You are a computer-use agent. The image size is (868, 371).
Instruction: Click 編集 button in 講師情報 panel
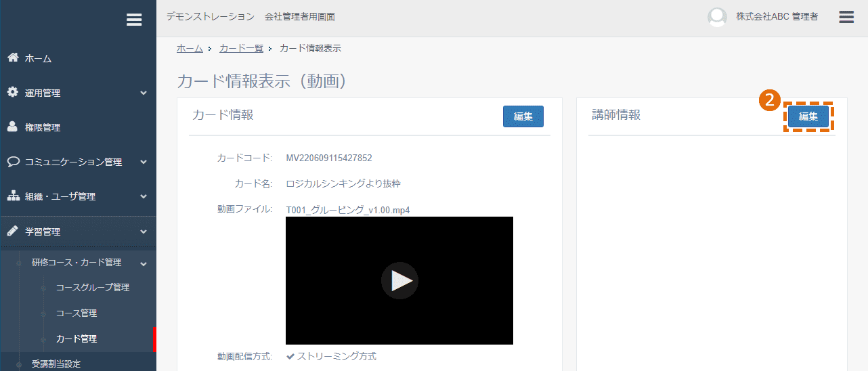pos(808,116)
